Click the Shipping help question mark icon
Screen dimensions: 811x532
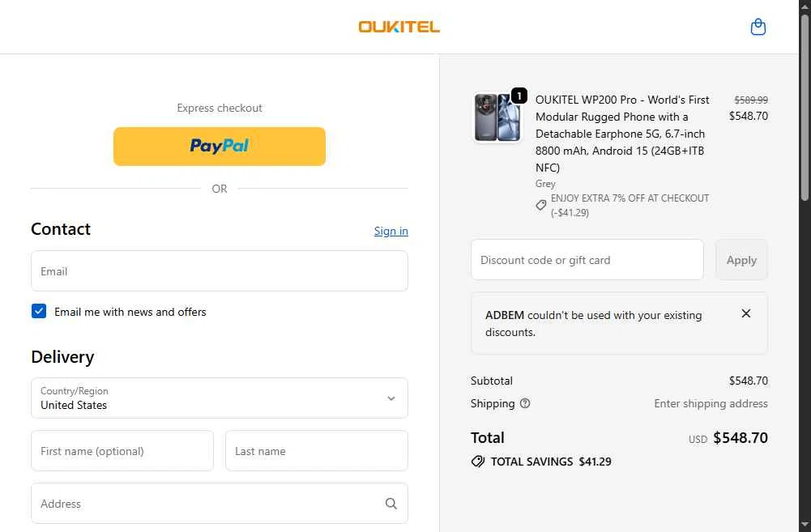click(x=525, y=403)
